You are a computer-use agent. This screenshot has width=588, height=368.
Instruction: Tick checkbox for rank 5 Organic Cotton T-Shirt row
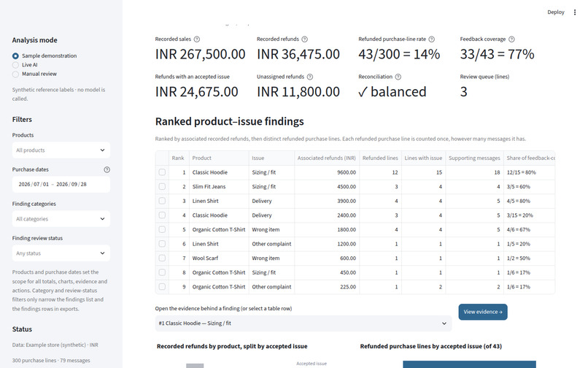(162, 229)
